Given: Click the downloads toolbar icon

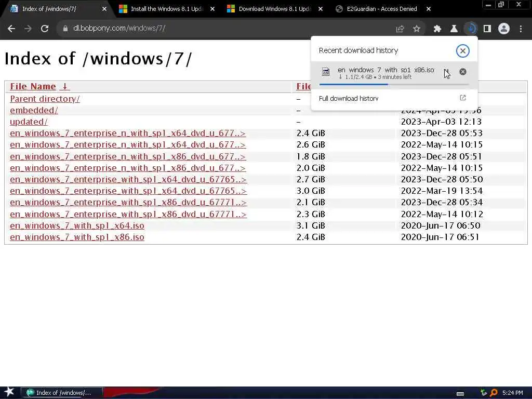Looking at the screenshot, I should (471, 29).
